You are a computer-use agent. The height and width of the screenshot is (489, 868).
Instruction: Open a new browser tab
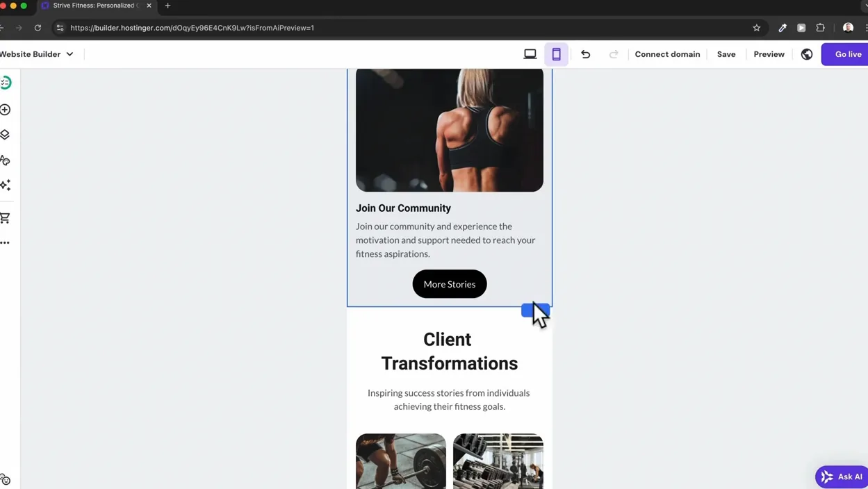[167, 6]
